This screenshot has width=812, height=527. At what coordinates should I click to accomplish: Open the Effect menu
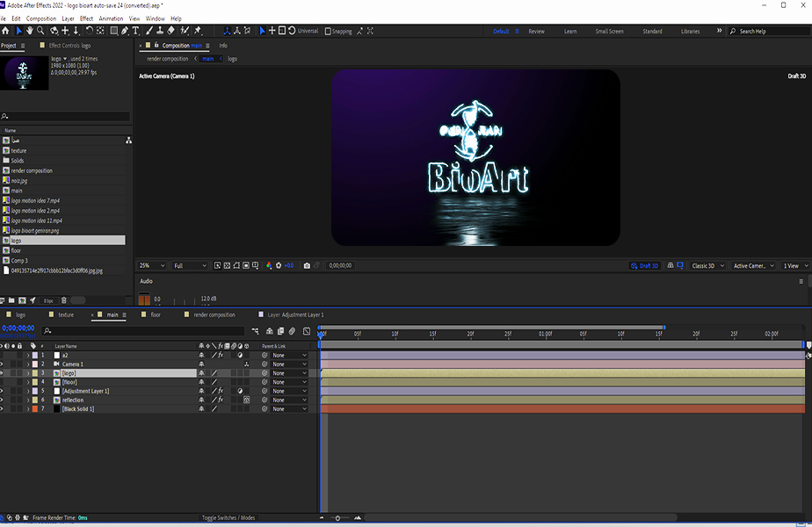[x=86, y=18]
